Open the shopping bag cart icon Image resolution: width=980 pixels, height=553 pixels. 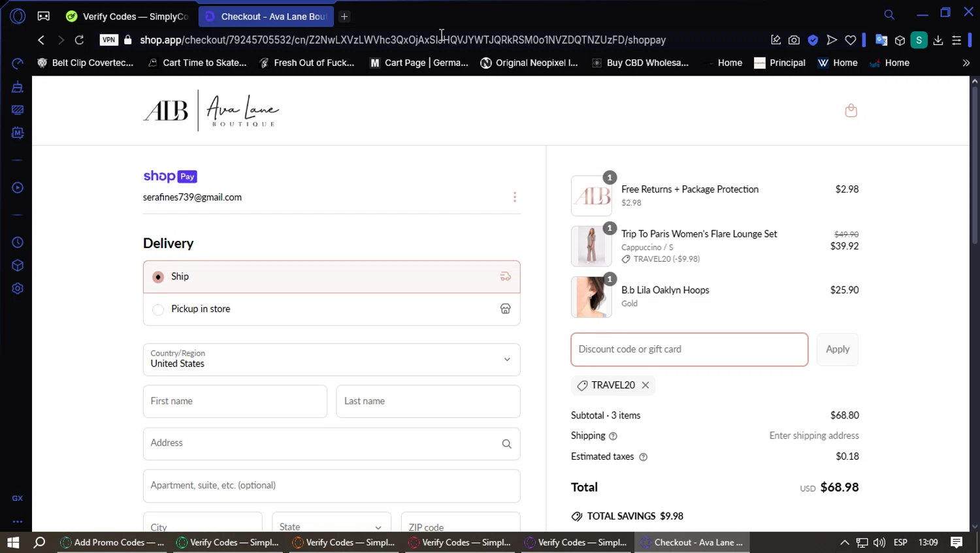(851, 110)
